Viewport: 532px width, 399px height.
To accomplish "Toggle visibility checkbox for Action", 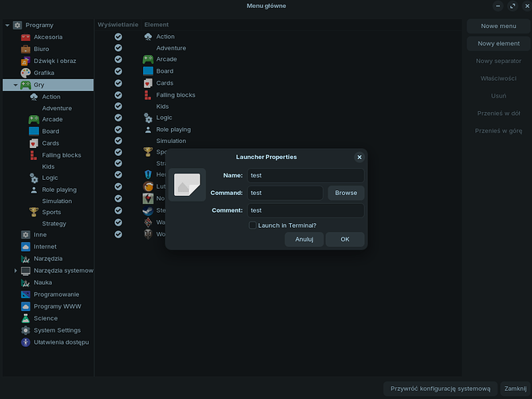I will (x=118, y=37).
